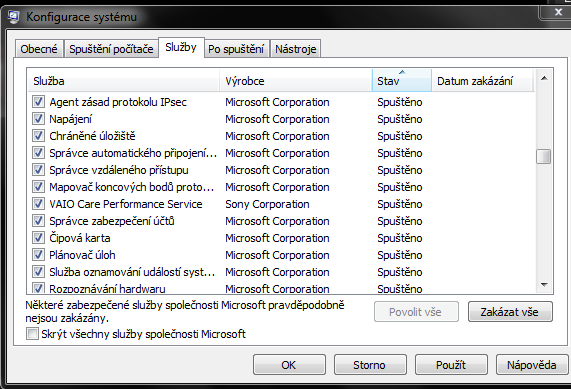
Task: Click Spuštěno status in Chráněné úložiště row
Action: coord(399,136)
